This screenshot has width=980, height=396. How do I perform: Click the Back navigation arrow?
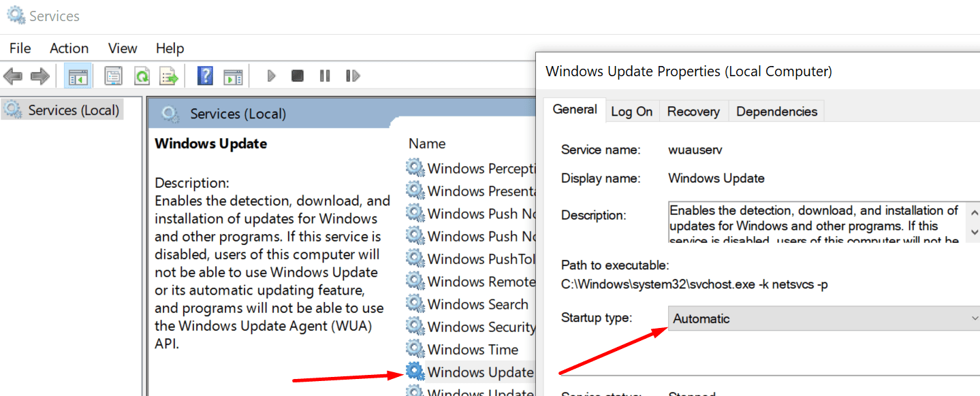[x=12, y=76]
